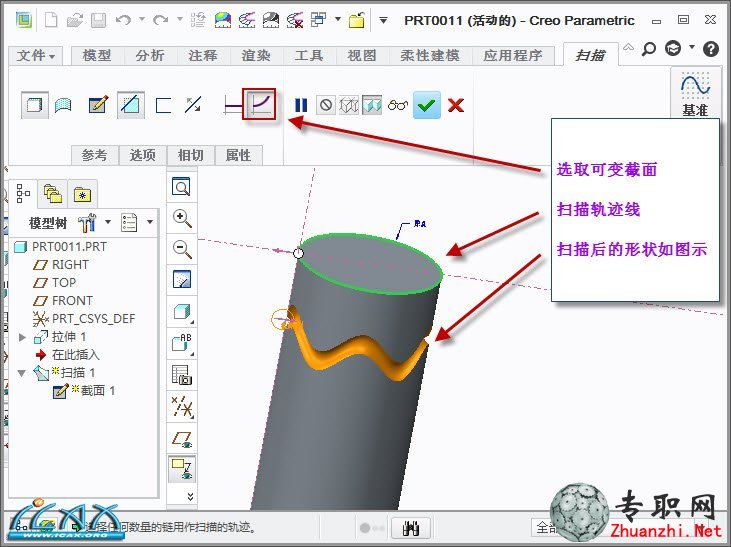Switch to the 视图 ribbon tab
731x547 pixels.
coord(362,55)
